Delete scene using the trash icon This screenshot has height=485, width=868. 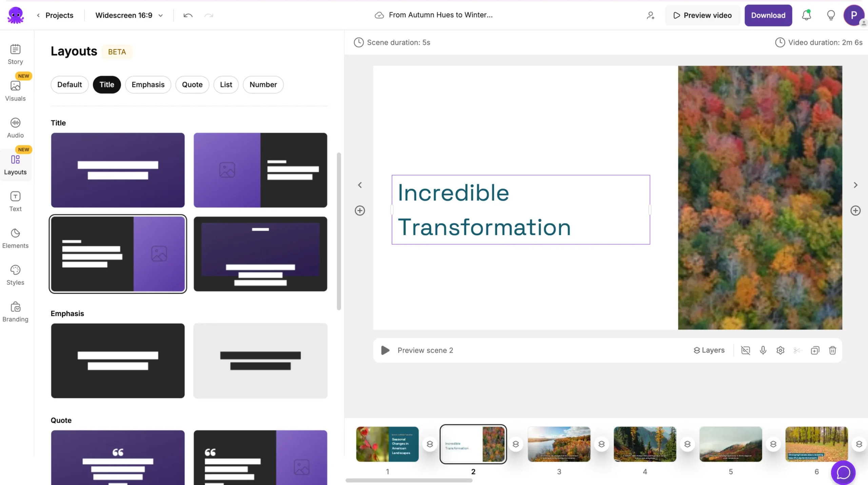[x=832, y=350]
